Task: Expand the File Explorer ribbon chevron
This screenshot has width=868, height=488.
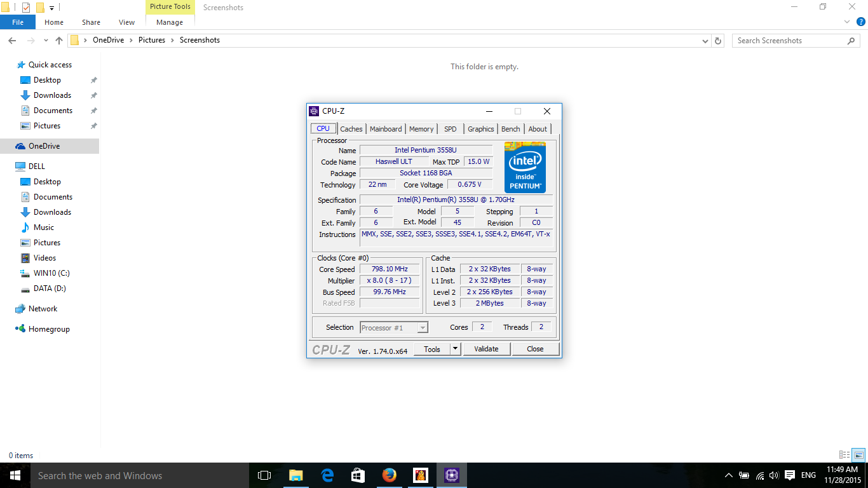Action: click(x=846, y=22)
